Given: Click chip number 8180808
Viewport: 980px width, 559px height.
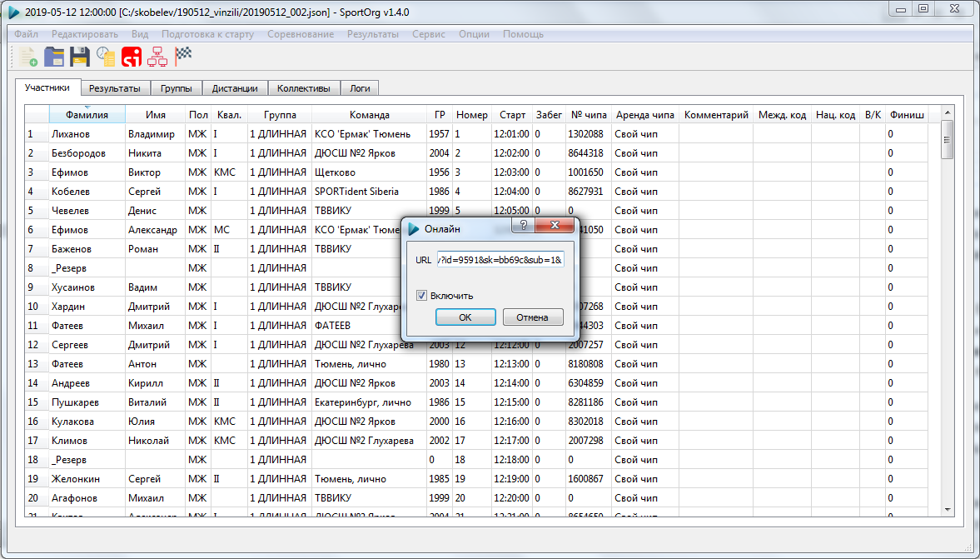Looking at the screenshot, I should 589,364.
